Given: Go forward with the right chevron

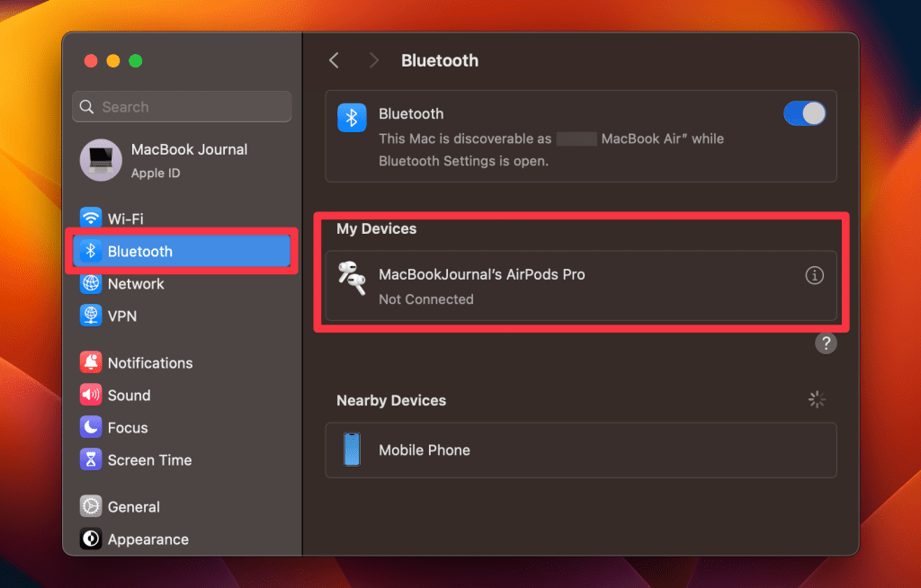Looking at the screenshot, I should (x=373, y=60).
